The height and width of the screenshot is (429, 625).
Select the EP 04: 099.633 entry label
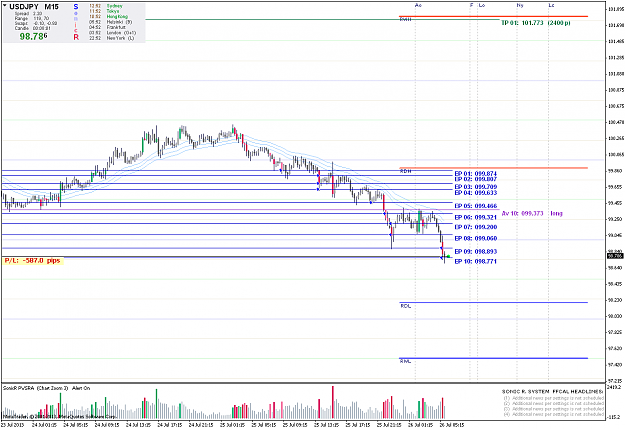pyautogui.click(x=476, y=193)
